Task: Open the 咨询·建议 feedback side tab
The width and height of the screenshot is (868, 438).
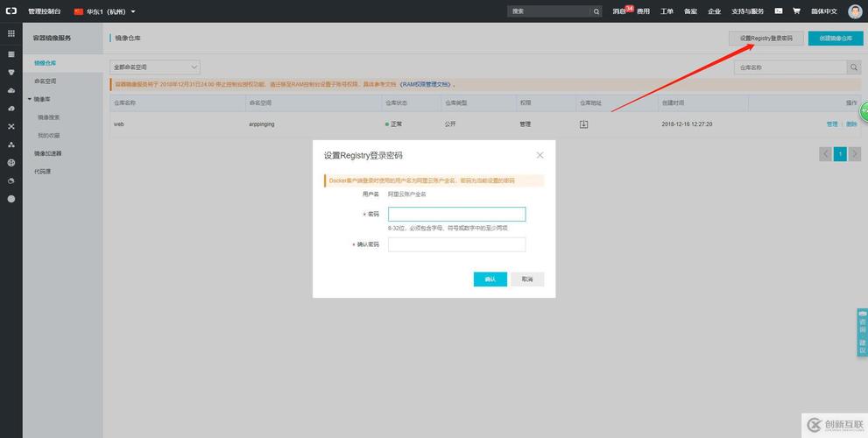Action: 862,332
